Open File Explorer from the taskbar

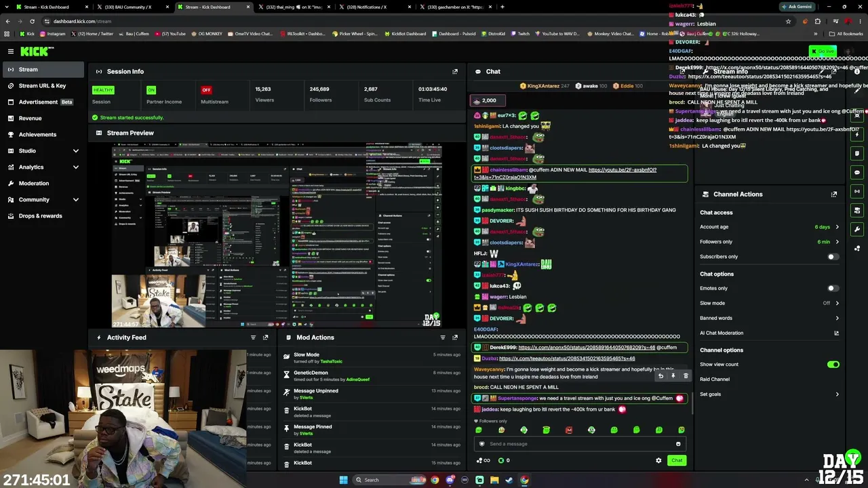494,480
